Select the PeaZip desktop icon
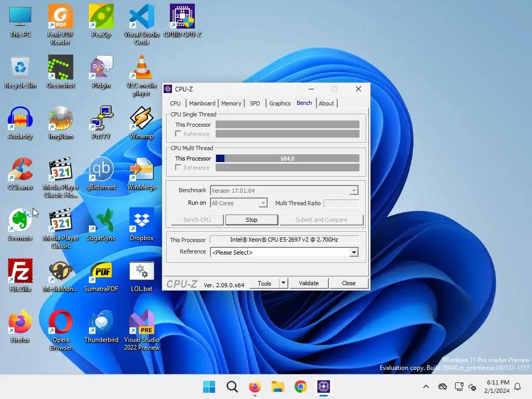The width and height of the screenshot is (532, 399). tap(101, 21)
